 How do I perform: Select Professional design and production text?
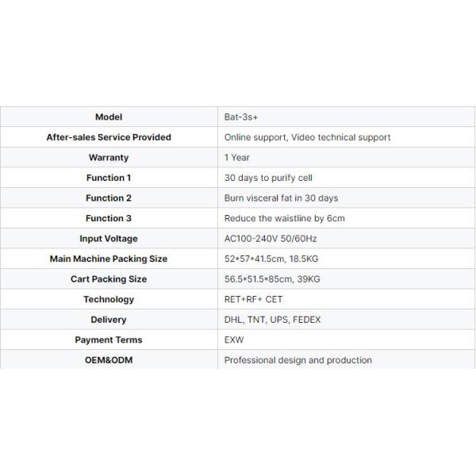tap(297, 360)
